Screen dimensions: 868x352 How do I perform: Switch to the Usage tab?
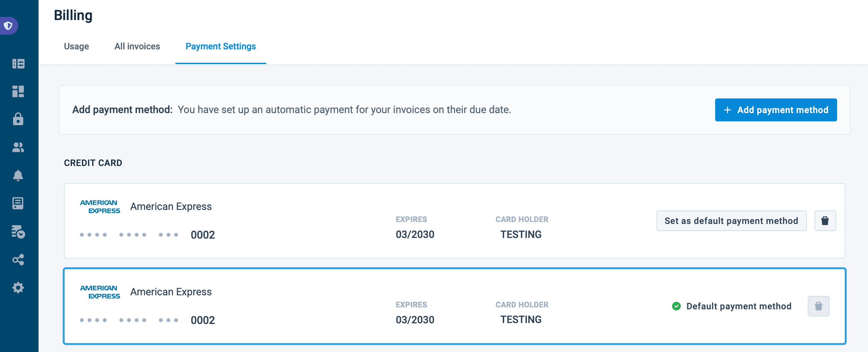point(76,46)
